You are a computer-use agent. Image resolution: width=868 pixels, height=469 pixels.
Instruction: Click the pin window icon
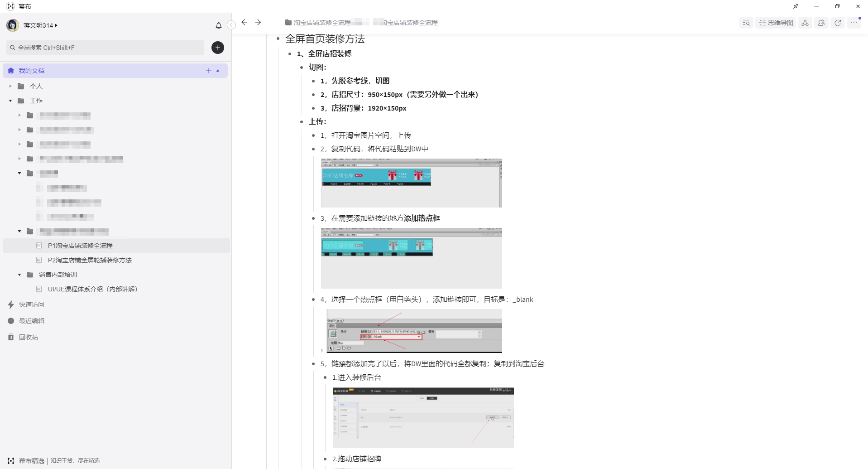click(x=796, y=6)
